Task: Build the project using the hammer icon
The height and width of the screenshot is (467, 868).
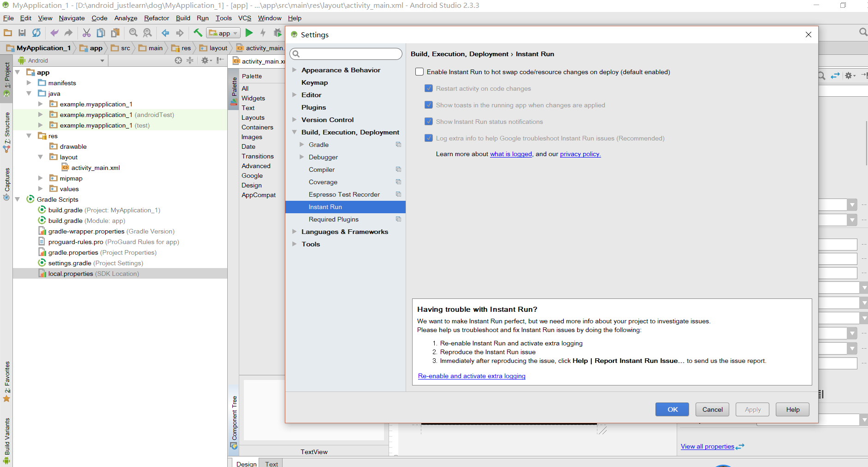Action: 198,33
